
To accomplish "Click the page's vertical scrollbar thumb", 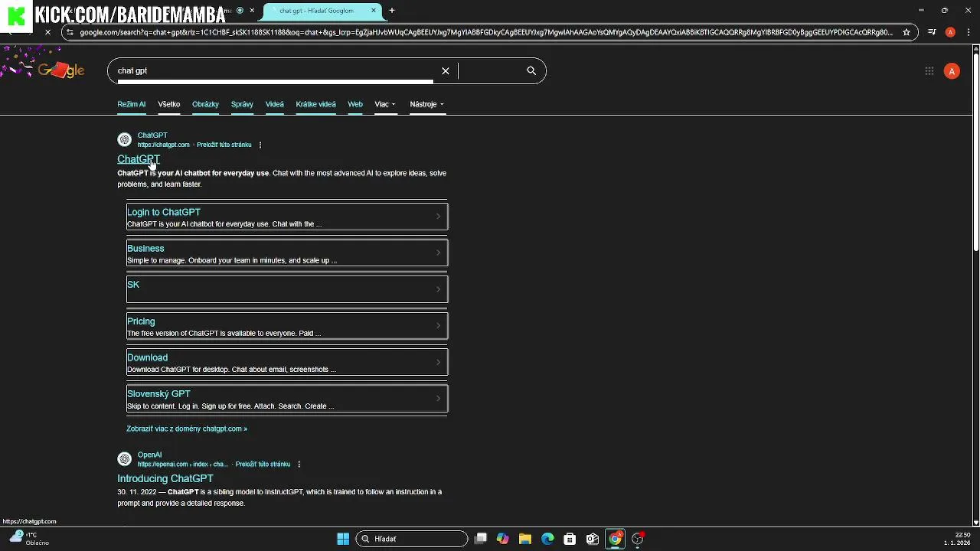I will click(976, 152).
